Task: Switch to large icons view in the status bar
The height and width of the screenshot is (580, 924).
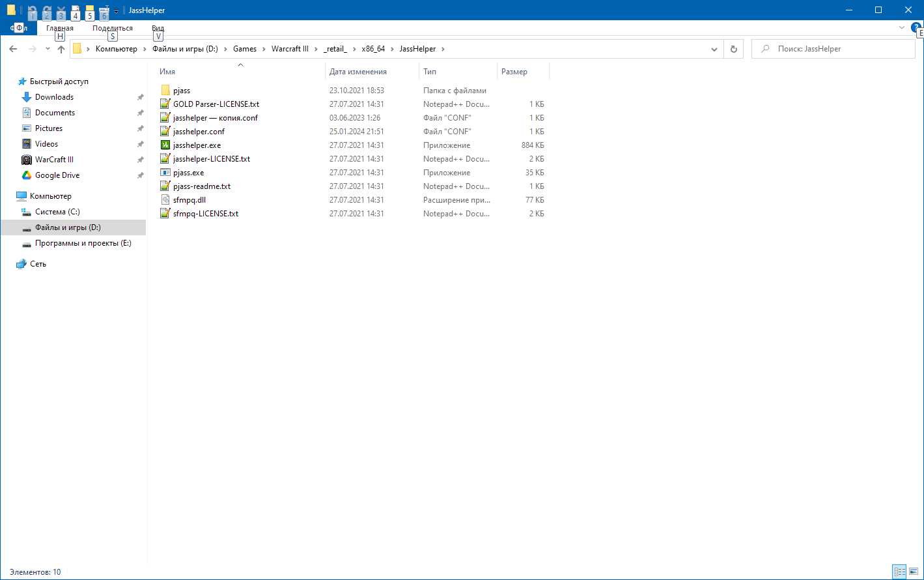Action: [914, 572]
